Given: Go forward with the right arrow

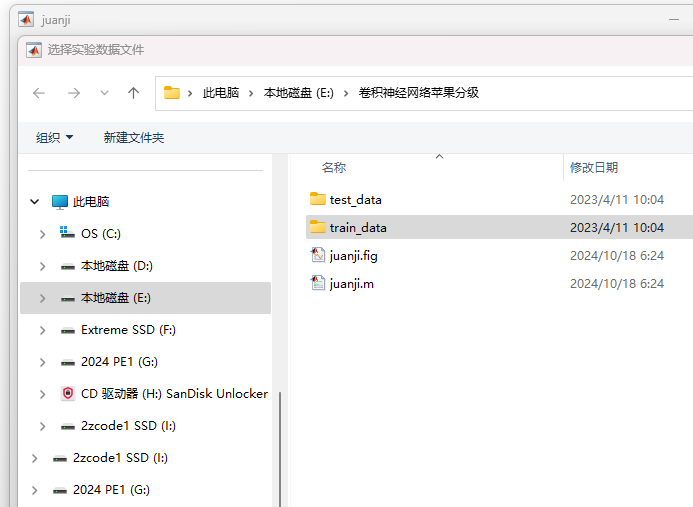Looking at the screenshot, I should pyautogui.click(x=74, y=93).
